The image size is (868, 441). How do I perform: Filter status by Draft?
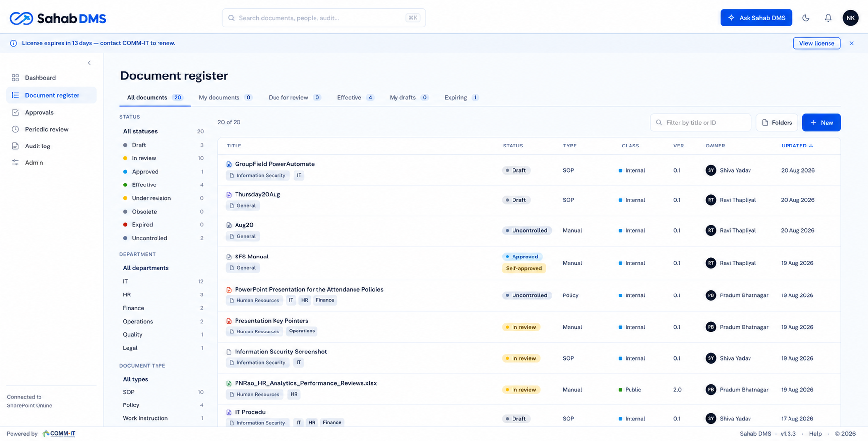163,145
